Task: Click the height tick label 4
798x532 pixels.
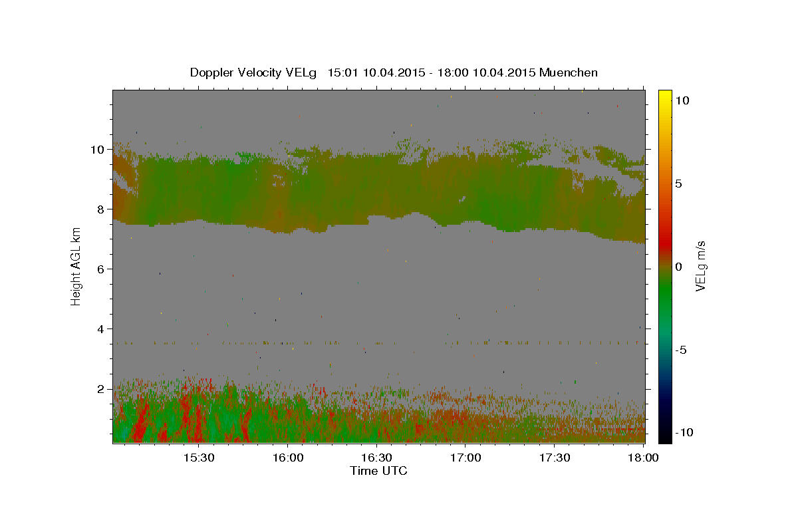Action: pyautogui.click(x=102, y=329)
